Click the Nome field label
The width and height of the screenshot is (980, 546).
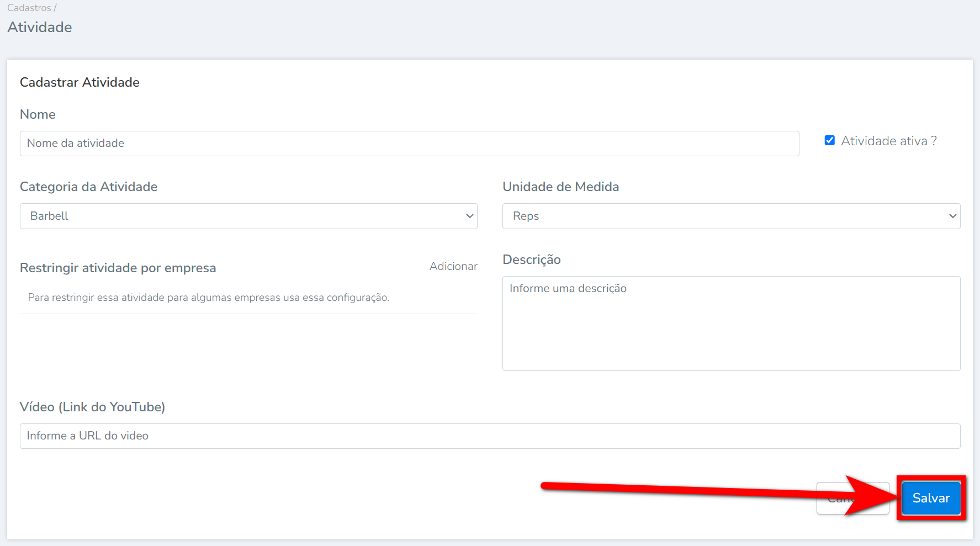point(38,114)
